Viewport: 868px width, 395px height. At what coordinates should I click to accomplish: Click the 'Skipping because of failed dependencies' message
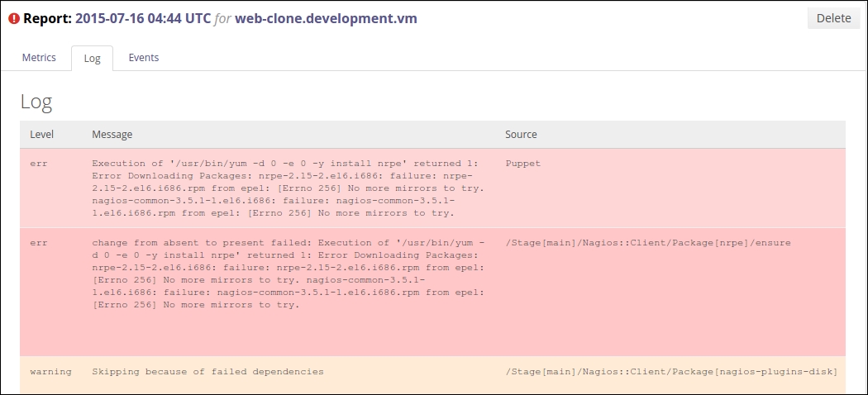pyautogui.click(x=207, y=372)
